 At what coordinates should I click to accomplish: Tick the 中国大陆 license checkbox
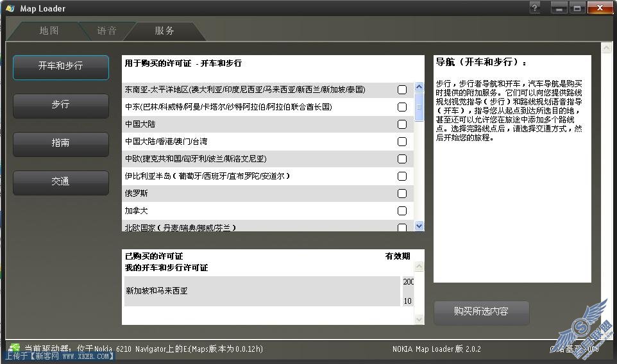(x=401, y=124)
